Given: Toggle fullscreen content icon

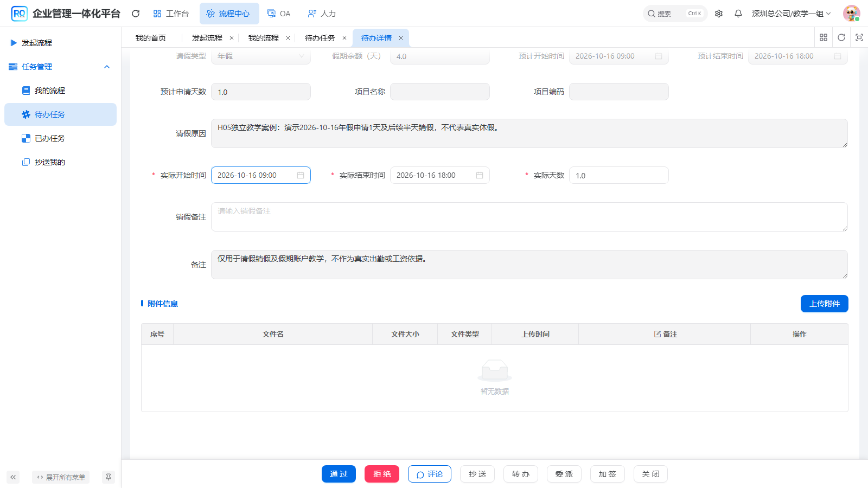Looking at the screenshot, I should pos(859,37).
